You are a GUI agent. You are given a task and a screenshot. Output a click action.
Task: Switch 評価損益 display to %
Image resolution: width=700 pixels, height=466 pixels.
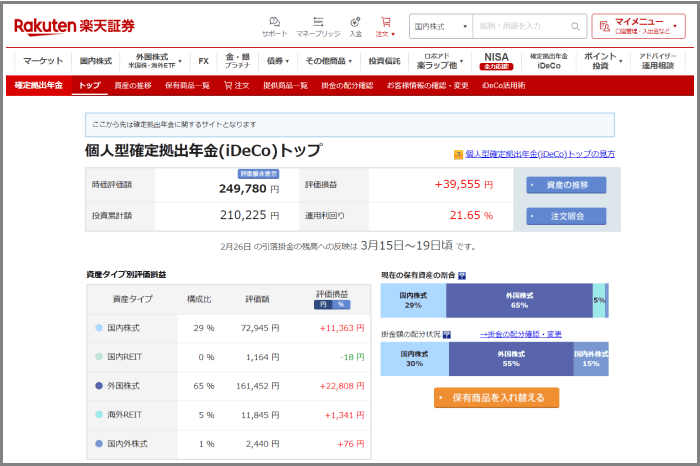tap(342, 305)
